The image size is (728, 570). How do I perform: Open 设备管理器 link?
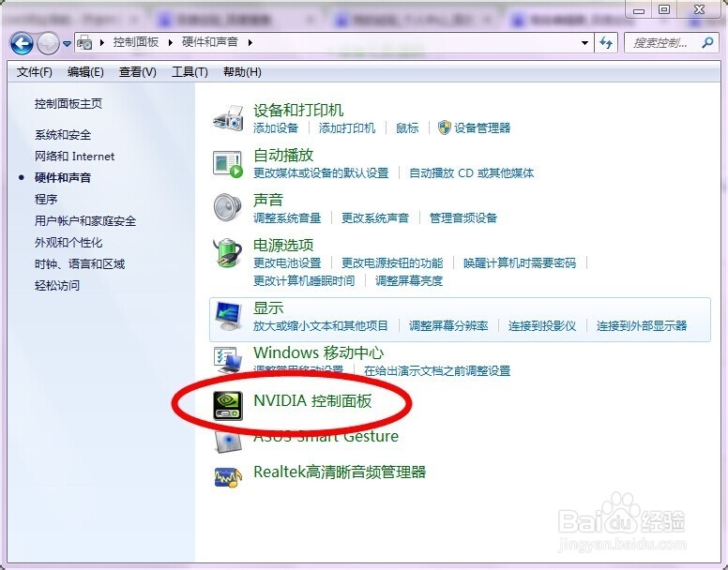pos(482,128)
